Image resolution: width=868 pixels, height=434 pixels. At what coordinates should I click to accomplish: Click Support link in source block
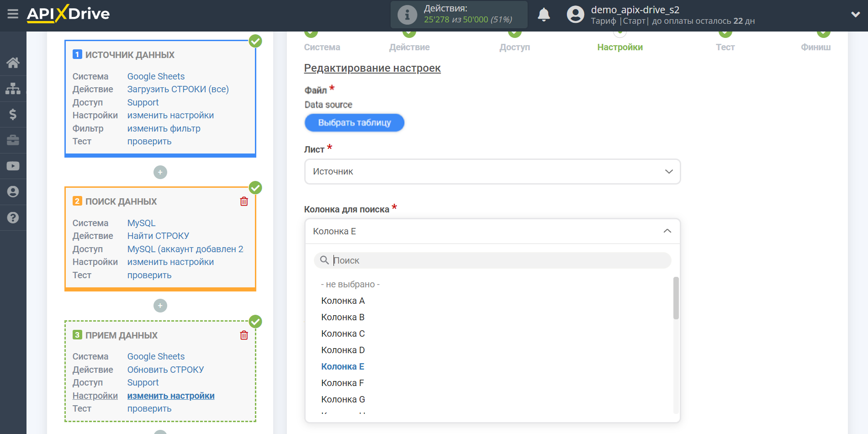(143, 102)
